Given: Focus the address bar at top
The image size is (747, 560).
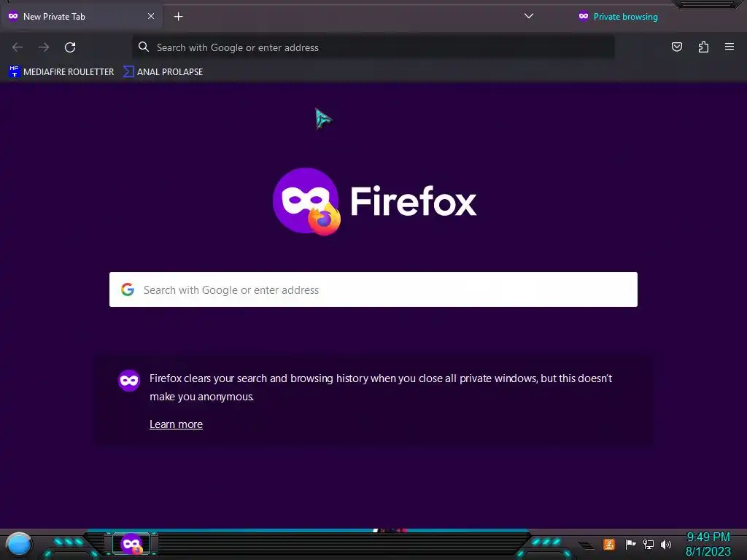Looking at the screenshot, I should [373, 47].
